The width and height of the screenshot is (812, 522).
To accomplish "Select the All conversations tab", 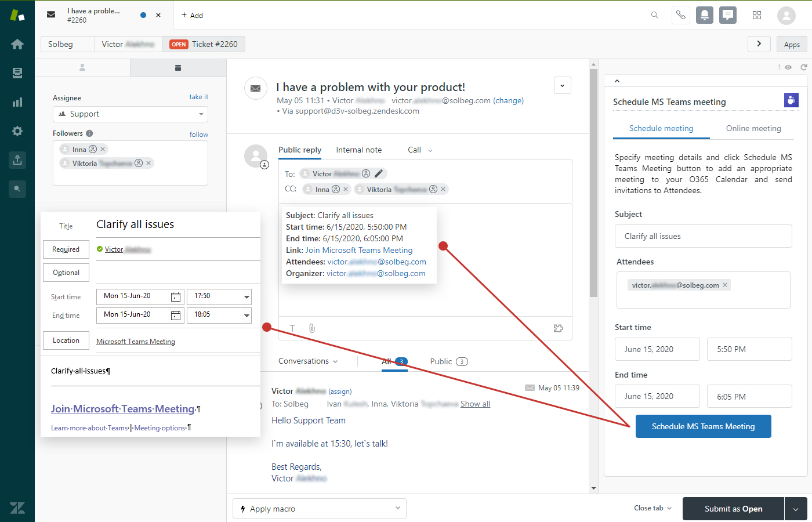I will tap(394, 361).
